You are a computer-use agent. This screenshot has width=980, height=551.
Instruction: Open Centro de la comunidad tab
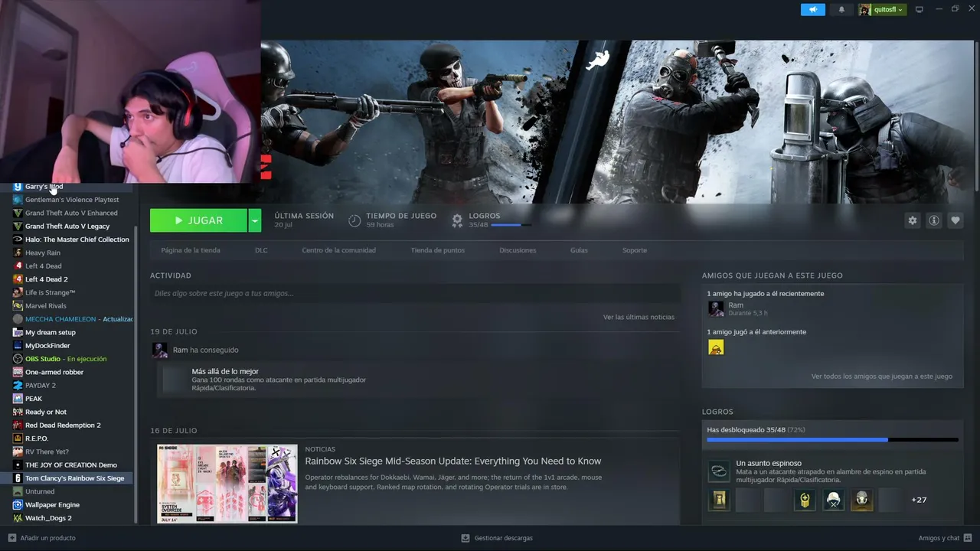point(338,250)
